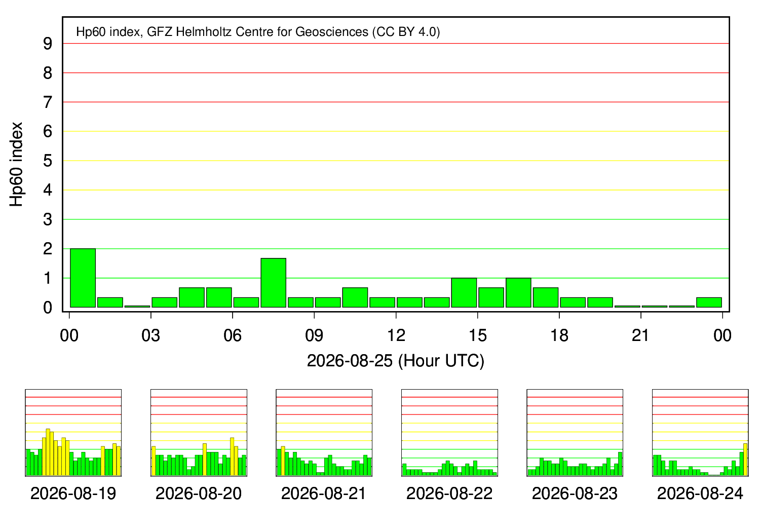The height and width of the screenshot is (532, 760).
Task: Click the date label 2026-08-21
Action: (324, 493)
